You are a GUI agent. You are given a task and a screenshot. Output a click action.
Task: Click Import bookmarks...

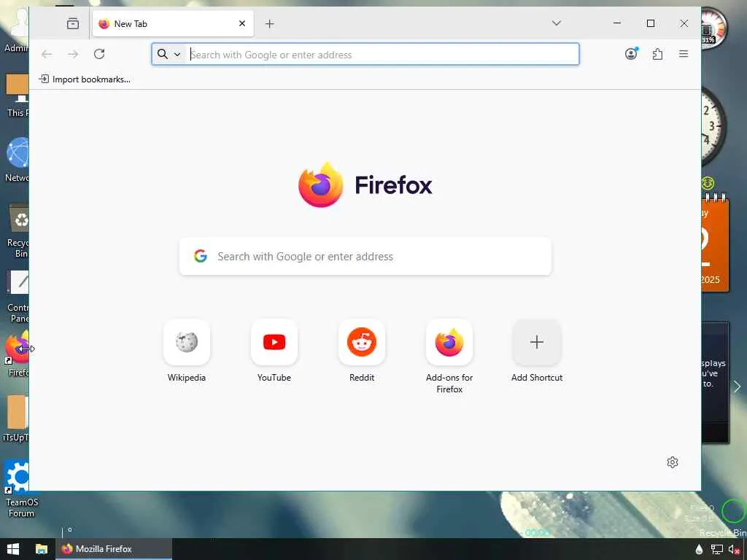click(x=85, y=79)
